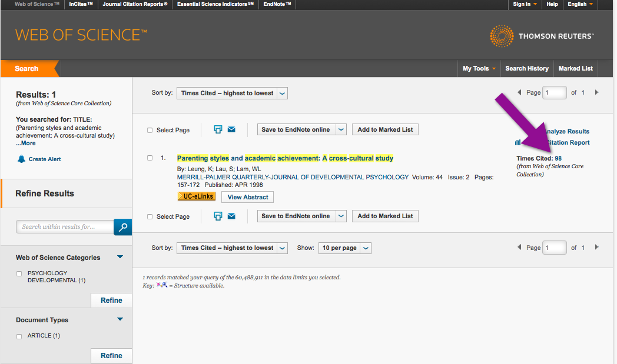Screen dimensions: 617x364
Task: Click the bottom next page arrow
Action: [596, 247]
